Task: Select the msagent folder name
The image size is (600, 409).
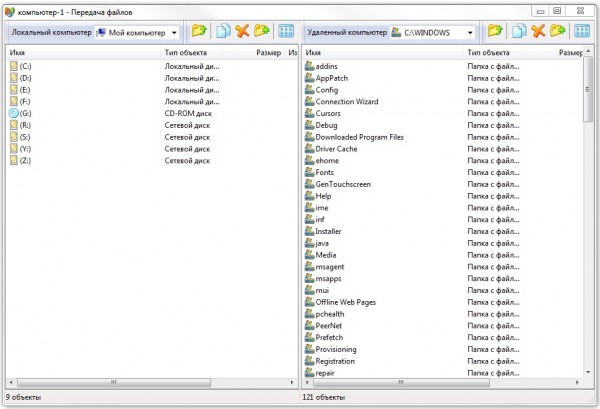Action: [330, 267]
